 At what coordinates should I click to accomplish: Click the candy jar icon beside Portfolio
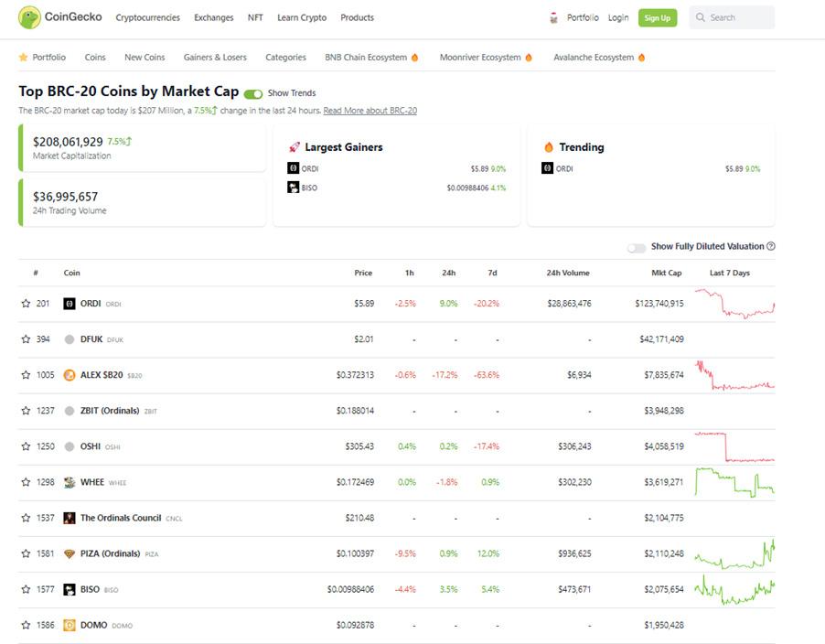(x=553, y=18)
